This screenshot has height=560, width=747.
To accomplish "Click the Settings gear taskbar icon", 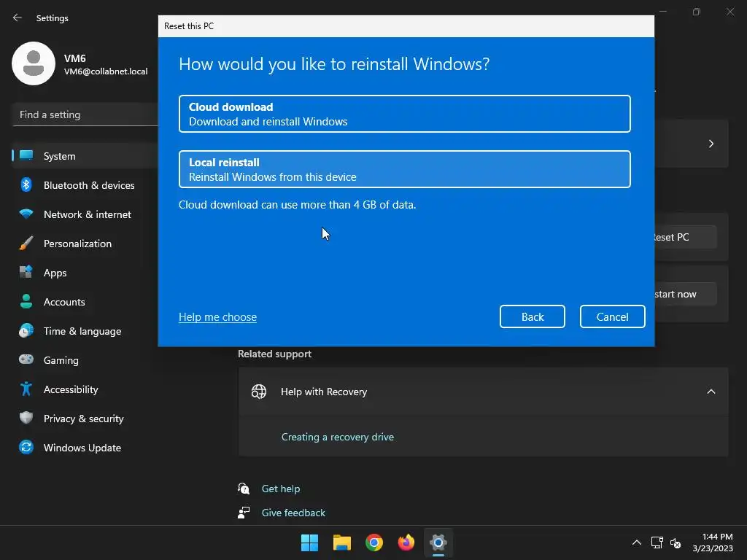I will coord(438,542).
